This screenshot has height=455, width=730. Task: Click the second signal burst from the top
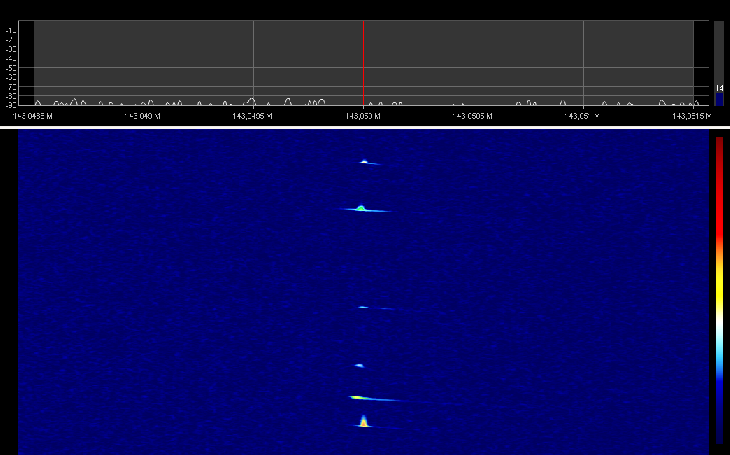point(361,208)
